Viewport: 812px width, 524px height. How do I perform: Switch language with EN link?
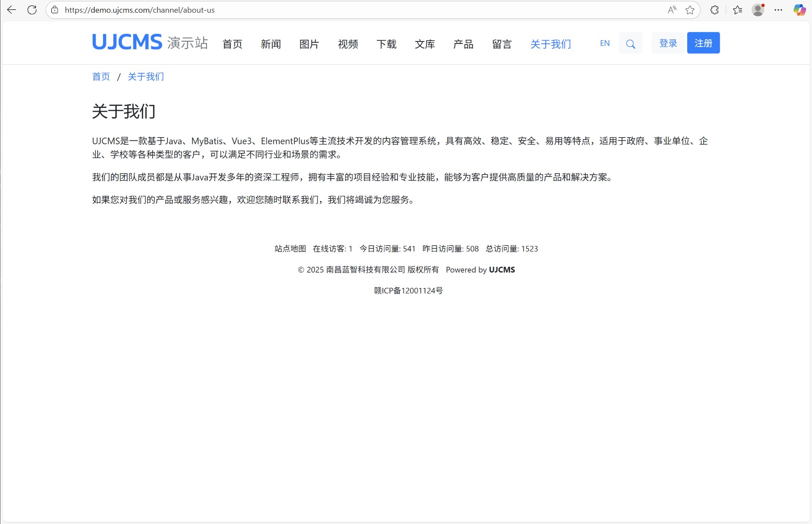tap(605, 43)
